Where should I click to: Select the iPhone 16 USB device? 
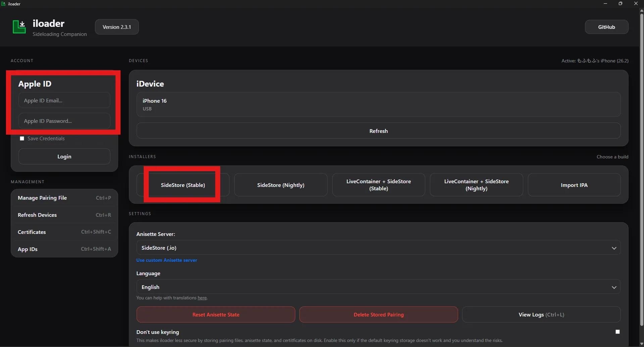tap(379, 104)
